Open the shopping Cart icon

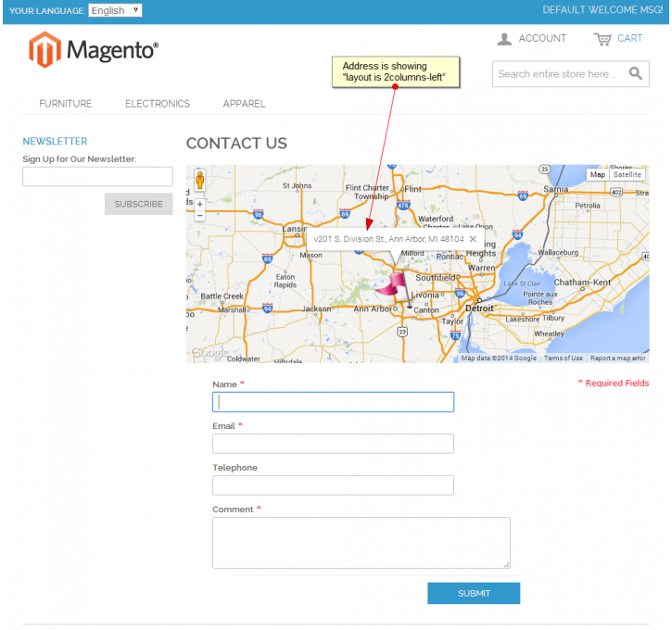(602, 39)
